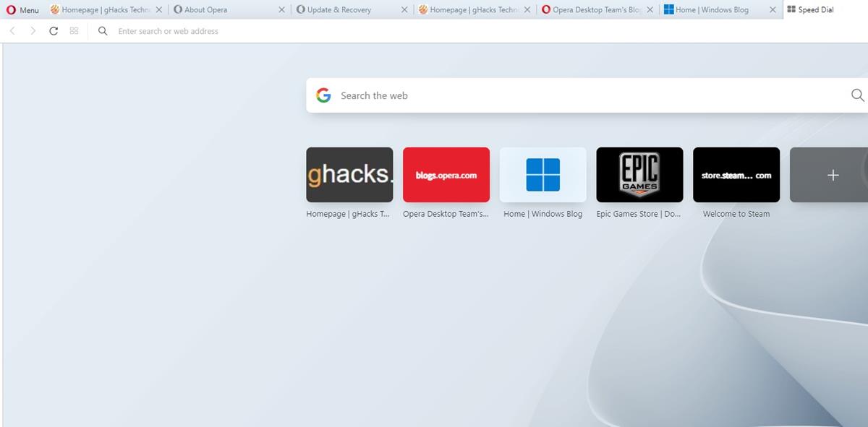Close the Opera Desktop Team's Blog tab
The width and height of the screenshot is (868, 427).
coord(649,9)
